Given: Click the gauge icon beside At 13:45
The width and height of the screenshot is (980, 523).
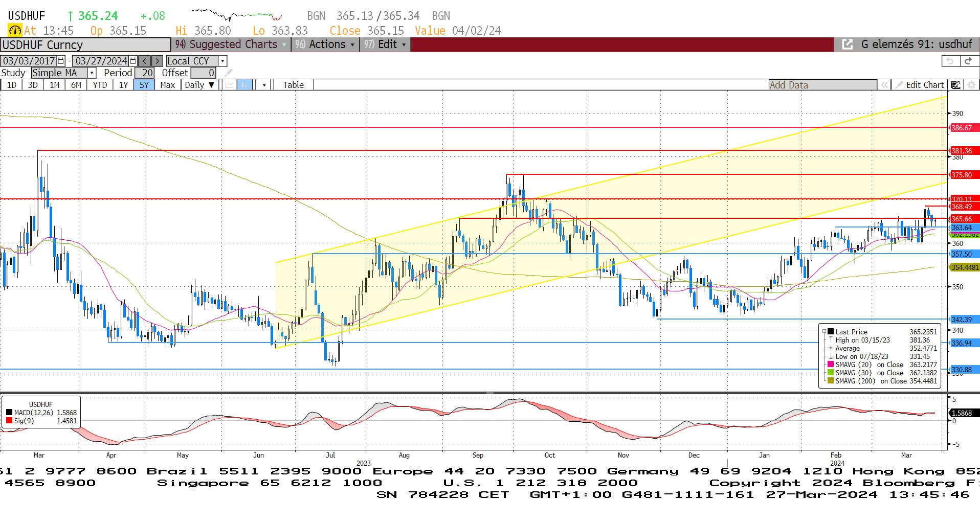Looking at the screenshot, I should point(15,31).
